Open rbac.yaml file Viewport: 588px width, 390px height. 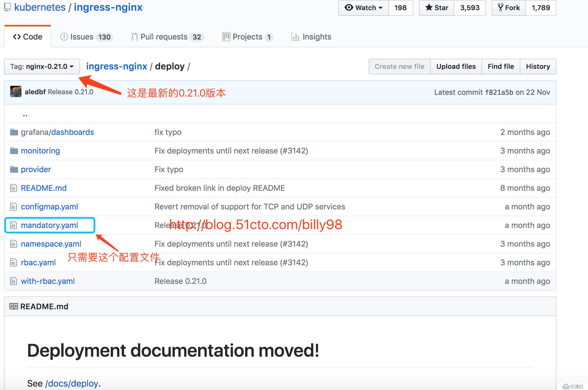click(x=38, y=262)
